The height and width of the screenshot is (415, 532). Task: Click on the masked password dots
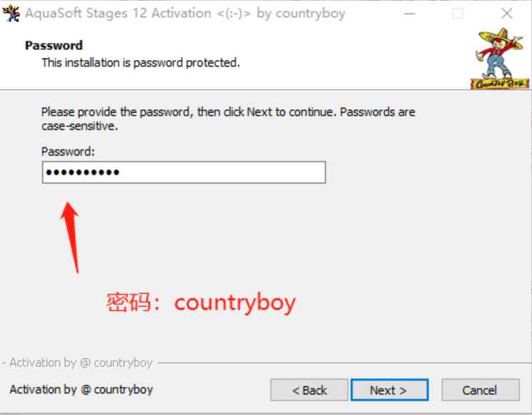(x=82, y=172)
